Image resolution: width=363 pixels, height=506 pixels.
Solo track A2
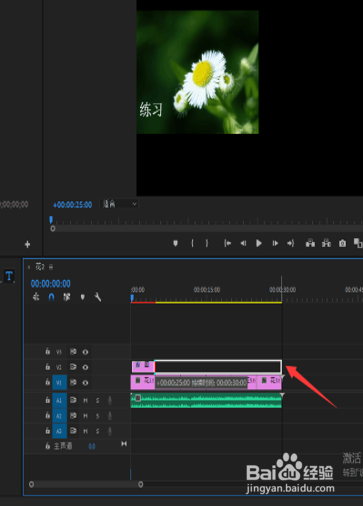[x=98, y=416]
